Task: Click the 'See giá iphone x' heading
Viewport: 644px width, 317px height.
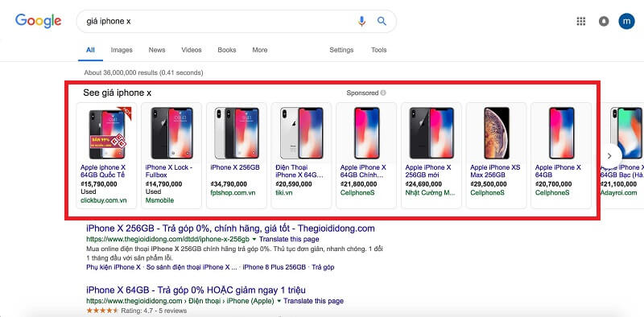Action: click(117, 93)
